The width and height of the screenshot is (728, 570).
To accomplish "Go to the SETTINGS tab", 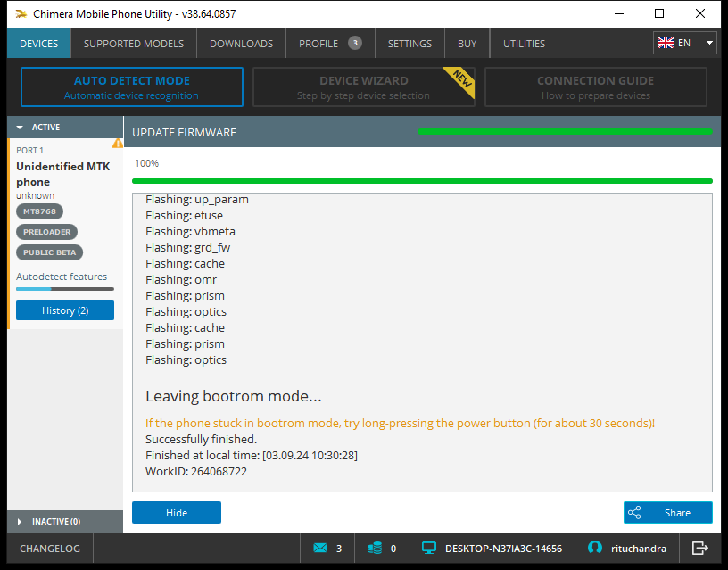I will pyautogui.click(x=409, y=44).
